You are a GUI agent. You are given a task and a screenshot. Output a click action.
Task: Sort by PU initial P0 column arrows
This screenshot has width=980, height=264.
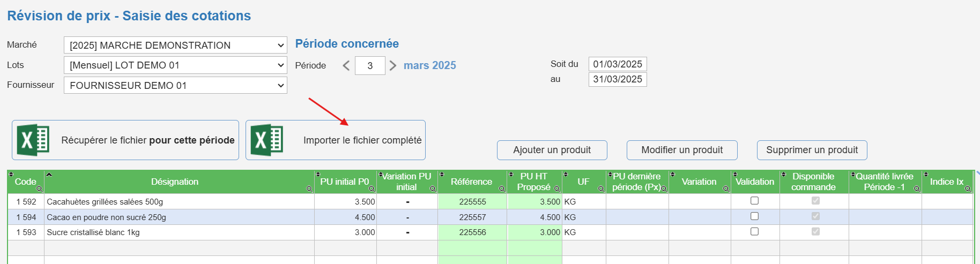pyautogui.click(x=317, y=175)
